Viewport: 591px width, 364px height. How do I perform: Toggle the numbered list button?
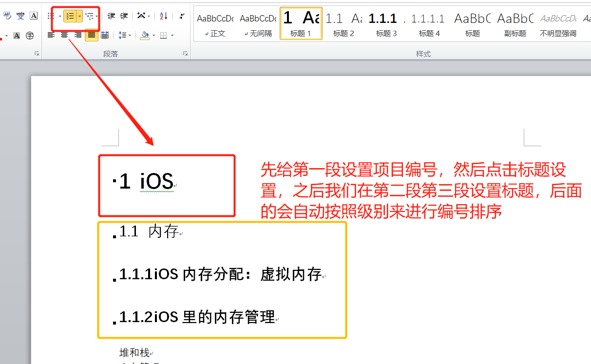click(70, 16)
